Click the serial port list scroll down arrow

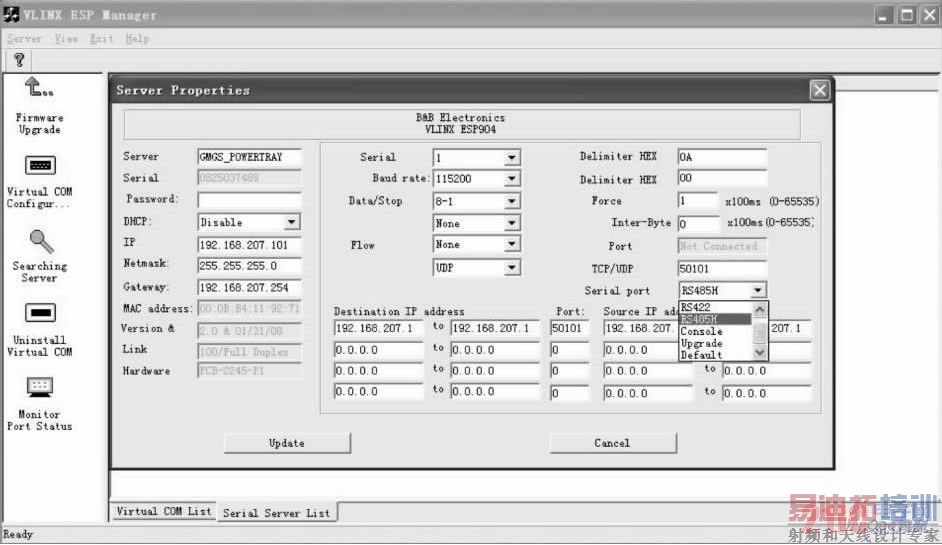(x=759, y=353)
